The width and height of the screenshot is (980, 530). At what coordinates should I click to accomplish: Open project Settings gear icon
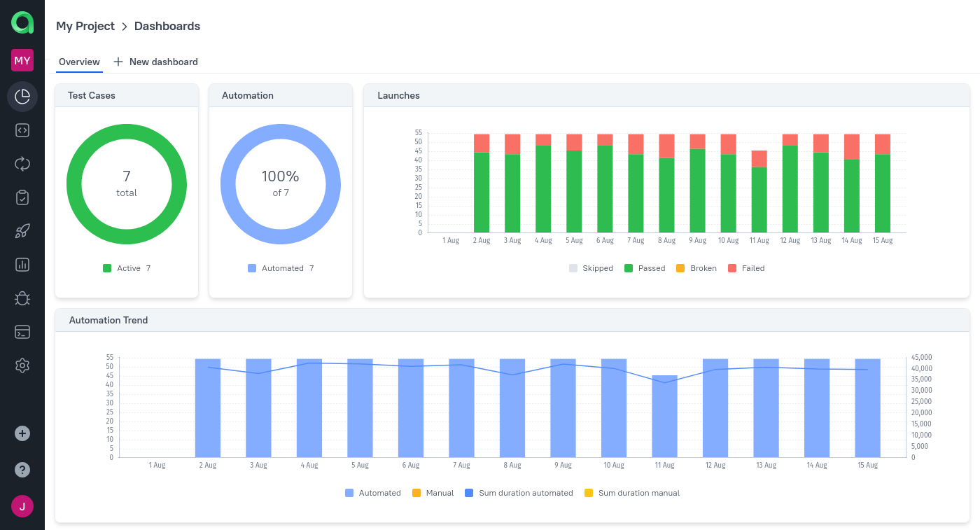(x=22, y=365)
